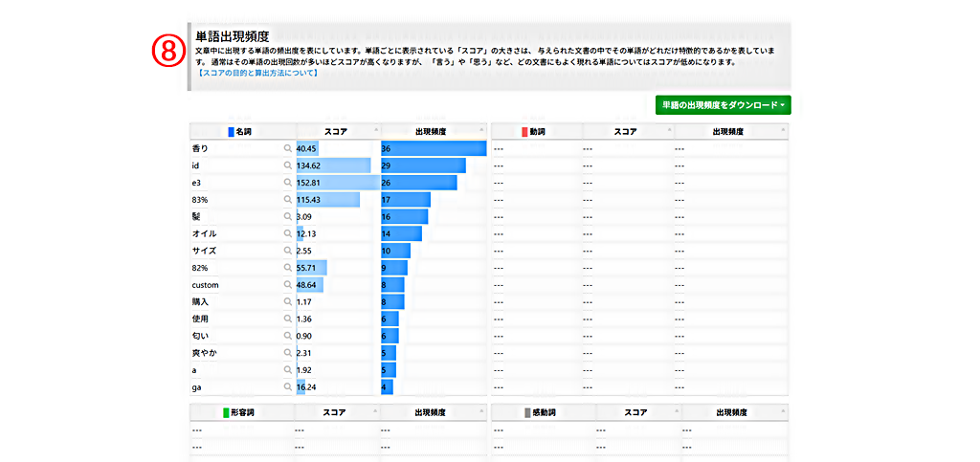Select the word オイル in the noun list

click(205, 233)
